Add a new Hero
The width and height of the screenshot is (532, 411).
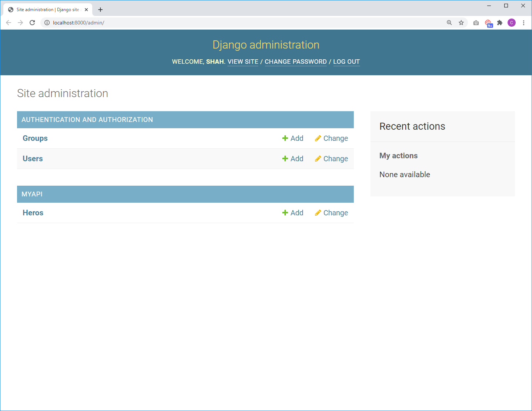tap(293, 213)
